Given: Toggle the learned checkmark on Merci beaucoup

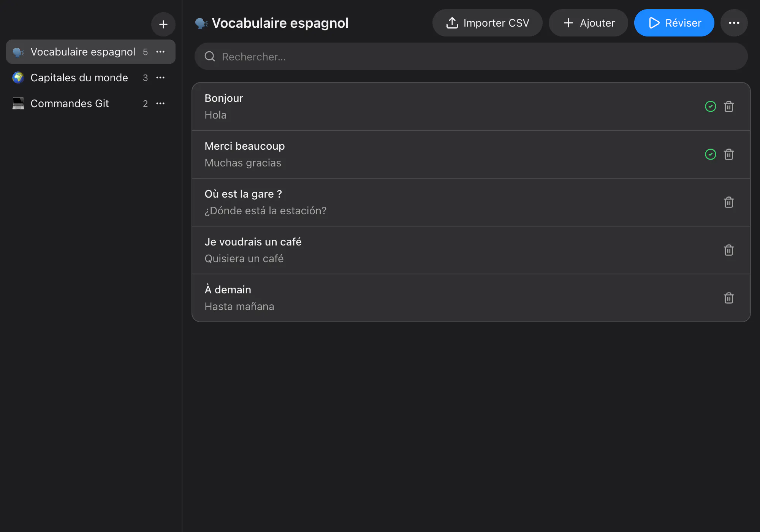Looking at the screenshot, I should click(710, 154).
